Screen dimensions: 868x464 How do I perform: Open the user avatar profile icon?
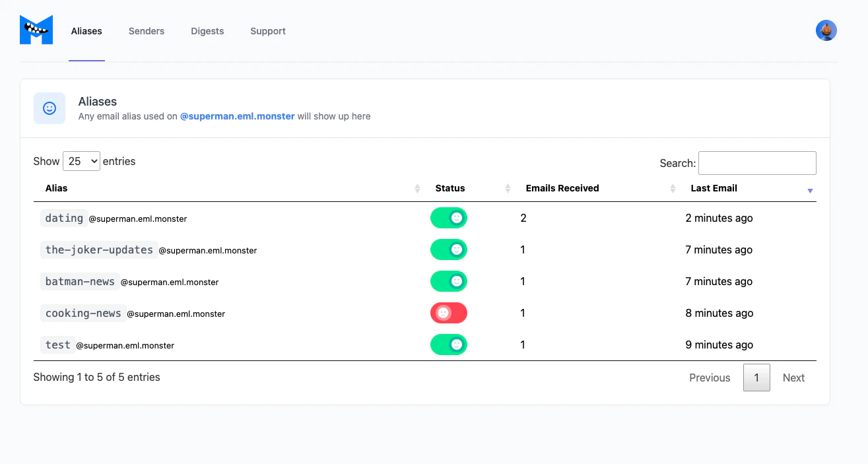(x=826, y=30)
